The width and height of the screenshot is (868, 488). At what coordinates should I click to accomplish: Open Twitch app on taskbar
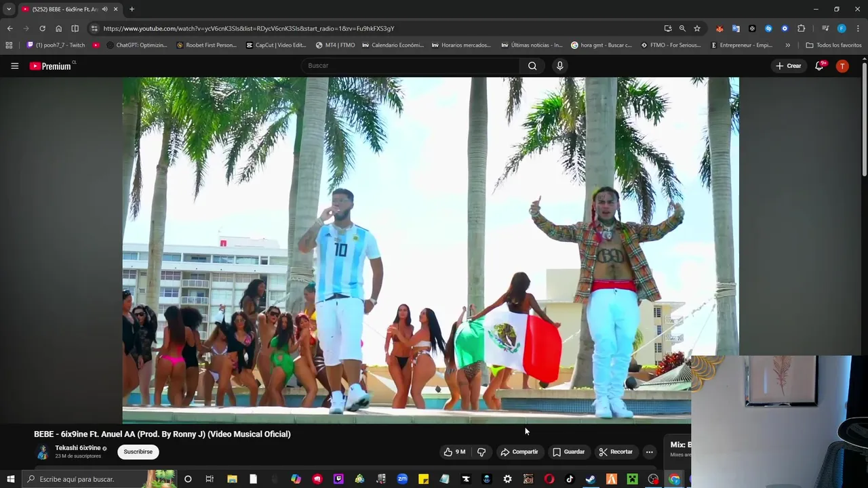(338, 479)
